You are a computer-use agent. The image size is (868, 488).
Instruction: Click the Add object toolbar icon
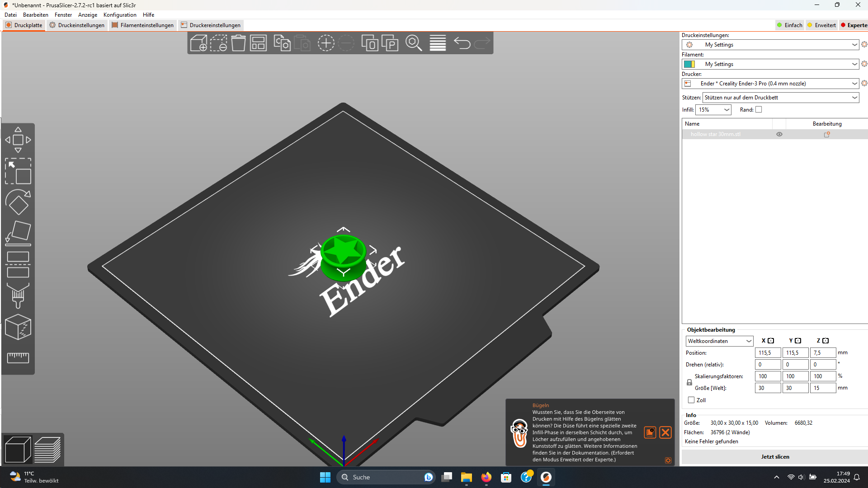pyautogui.click(x=198, y=43)
